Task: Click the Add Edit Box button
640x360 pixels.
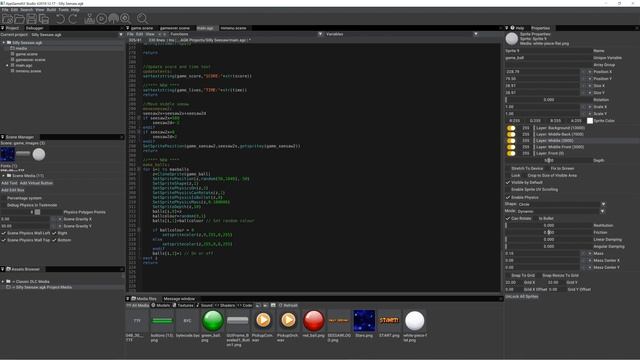Action: coord(13,190)
